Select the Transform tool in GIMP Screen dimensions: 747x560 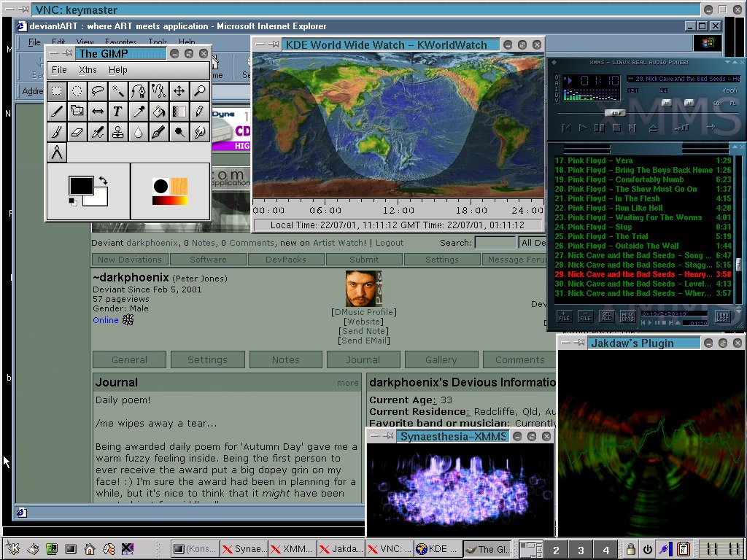click(77, 112)
